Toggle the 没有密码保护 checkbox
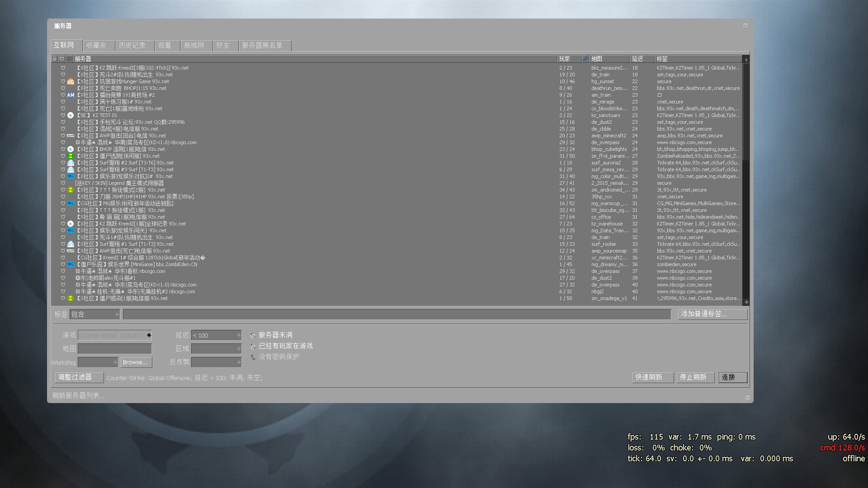This screenshot has width=868, height=488. pyautogui.click(x=253, y=357)
